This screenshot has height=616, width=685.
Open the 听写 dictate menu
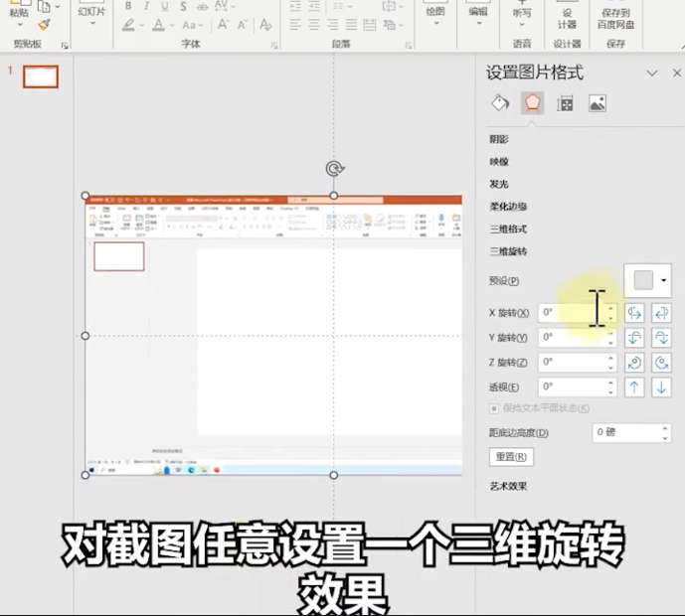pos(522,16)
